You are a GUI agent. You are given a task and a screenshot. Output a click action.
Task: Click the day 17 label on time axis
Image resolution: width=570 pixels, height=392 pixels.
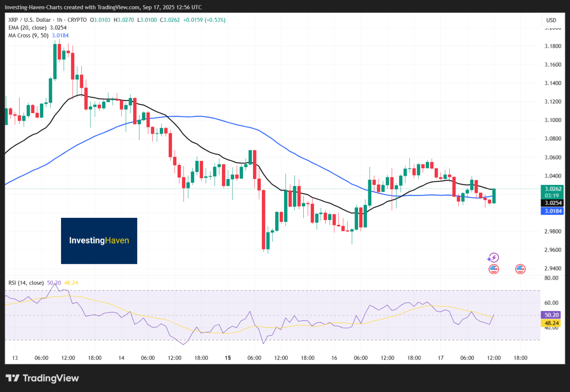tap(440, 358)
